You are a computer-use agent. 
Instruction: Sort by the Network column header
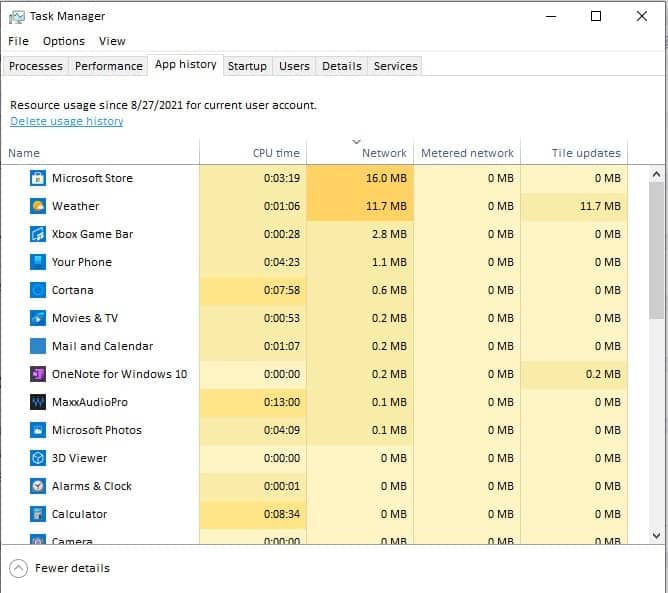tap(360, 153)
